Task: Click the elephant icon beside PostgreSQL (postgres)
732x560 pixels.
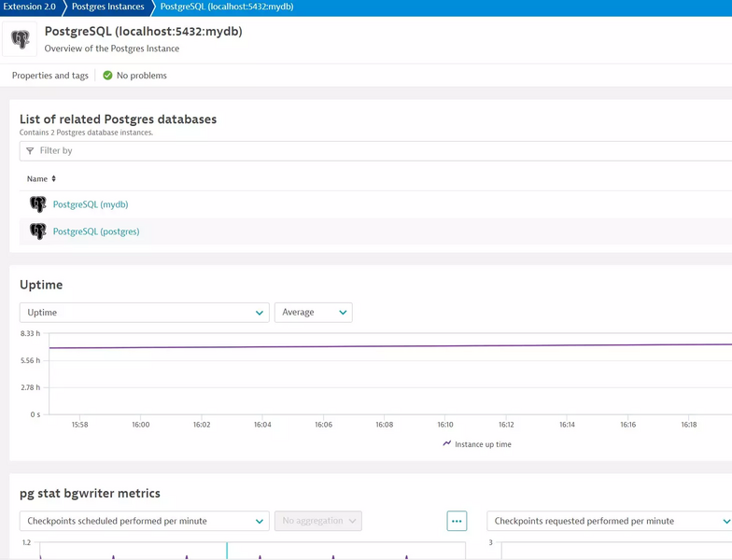Action: coord(38,231)
